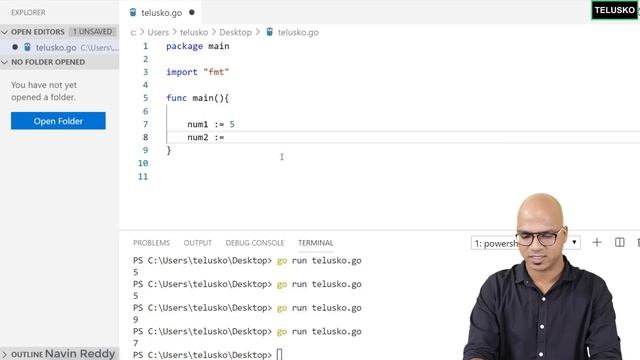Create a new terminal with plus icon
Image resolution: width=640 pixels, height=360 pixels.
(x=597, y=242)
